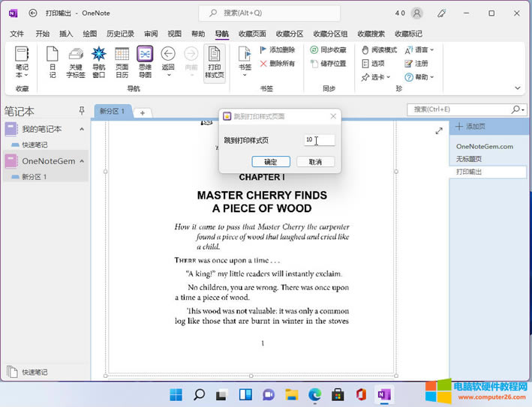Click the 日记 (Journal) ribbon icon
The width and height of the screenshot is (532, 407).
coord(52,61)
